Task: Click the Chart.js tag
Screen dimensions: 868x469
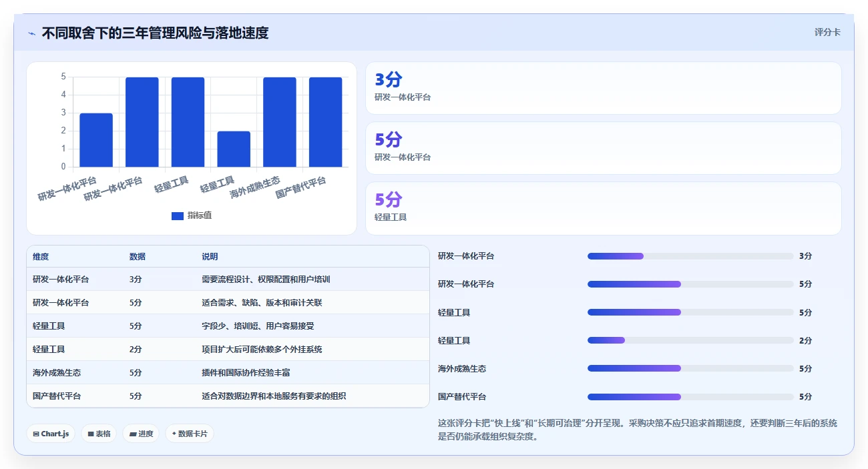Action: pyautogui.click(x=51, y=434)
